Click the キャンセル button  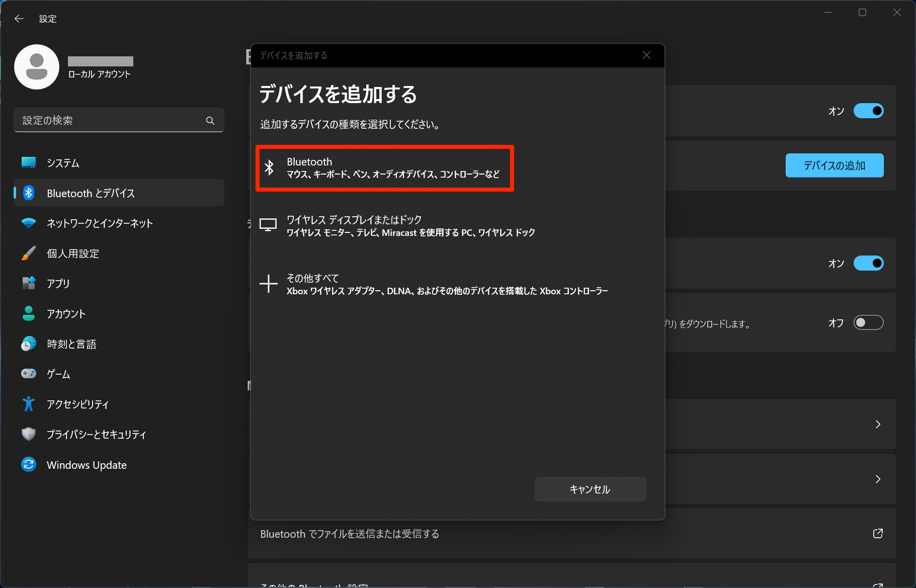click(x=590, y=489)
